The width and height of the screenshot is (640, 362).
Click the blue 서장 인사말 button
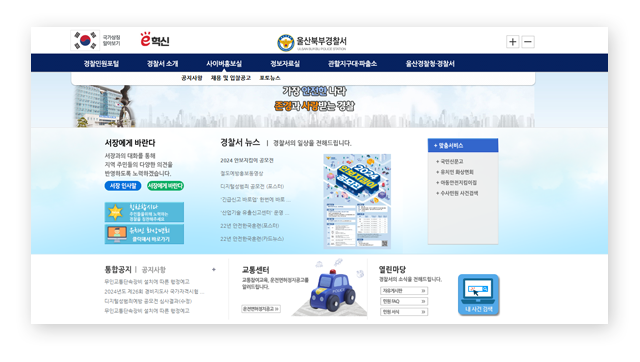[123, 186]
